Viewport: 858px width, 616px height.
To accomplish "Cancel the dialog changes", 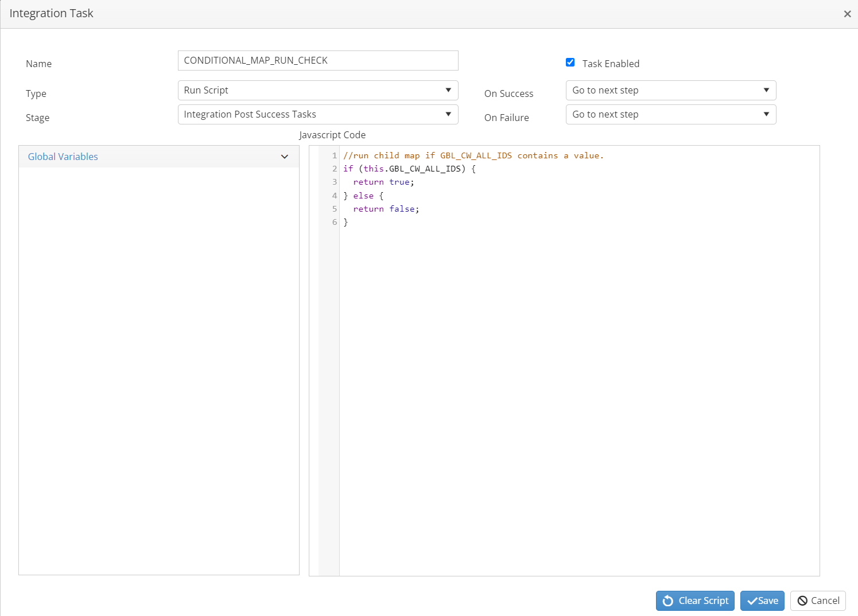I will pyautogui.click(x=818, y=601).
